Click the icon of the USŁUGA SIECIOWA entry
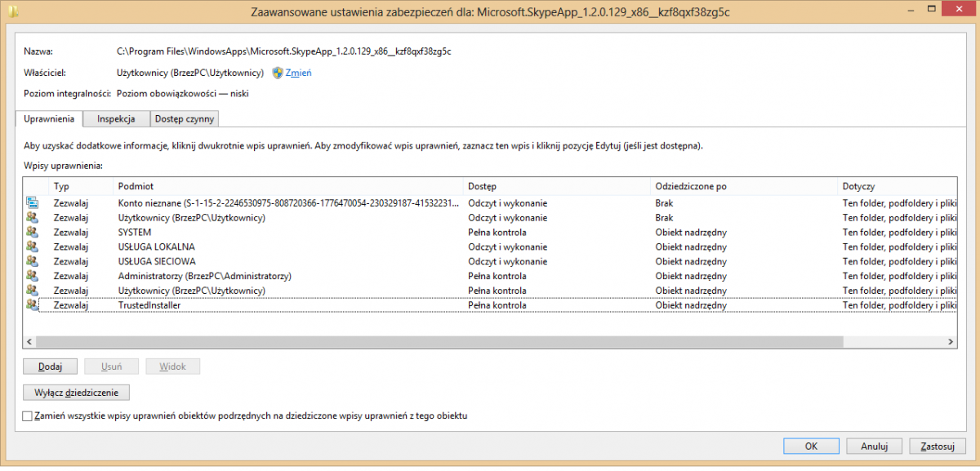Screen dimensions: 980x471 click(32, 261)
